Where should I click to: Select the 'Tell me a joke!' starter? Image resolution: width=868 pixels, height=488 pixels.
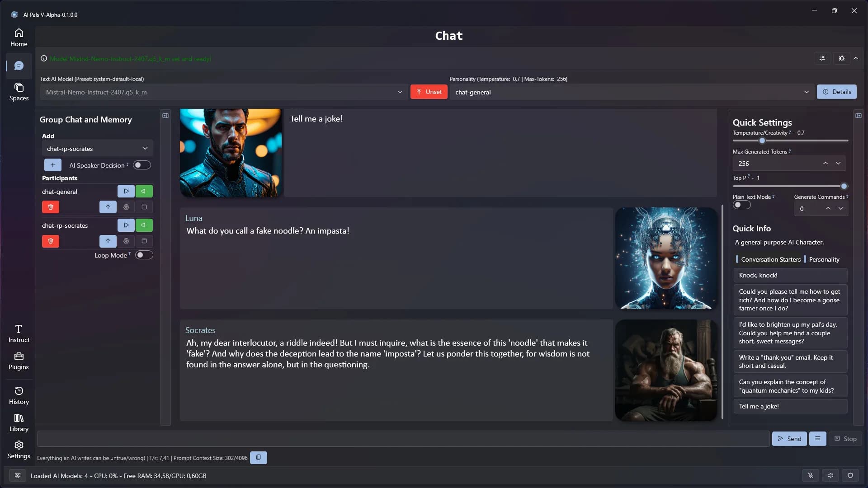pos(790,406)
